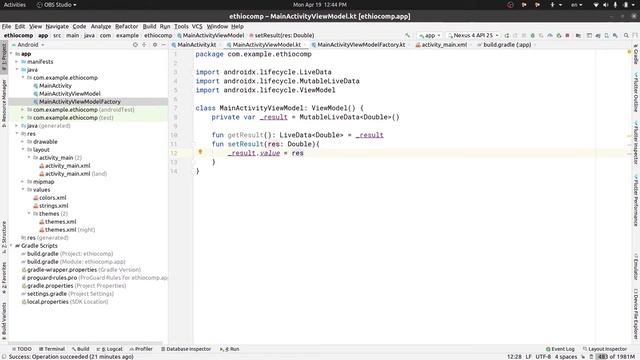Open the Event Log
Image resolution: width=640 pixels, height=360 pixels.
pos(560,349)
